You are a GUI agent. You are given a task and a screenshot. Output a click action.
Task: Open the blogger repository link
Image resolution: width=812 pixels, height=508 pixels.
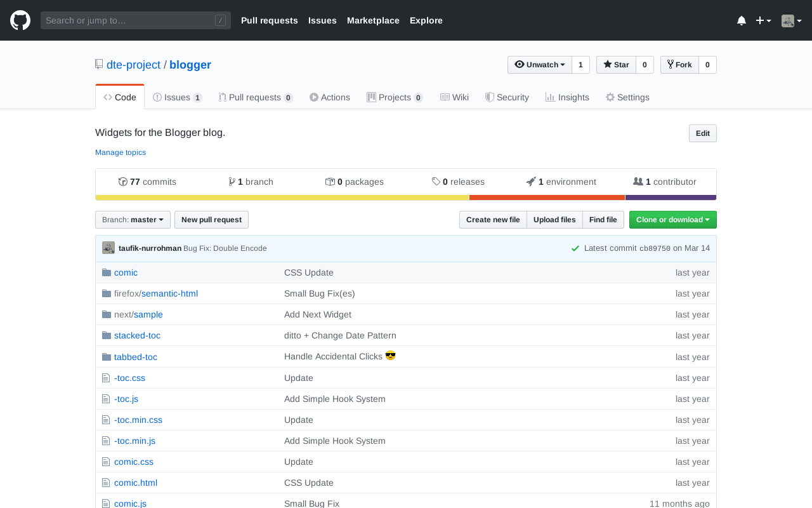(x=190, y=65)
